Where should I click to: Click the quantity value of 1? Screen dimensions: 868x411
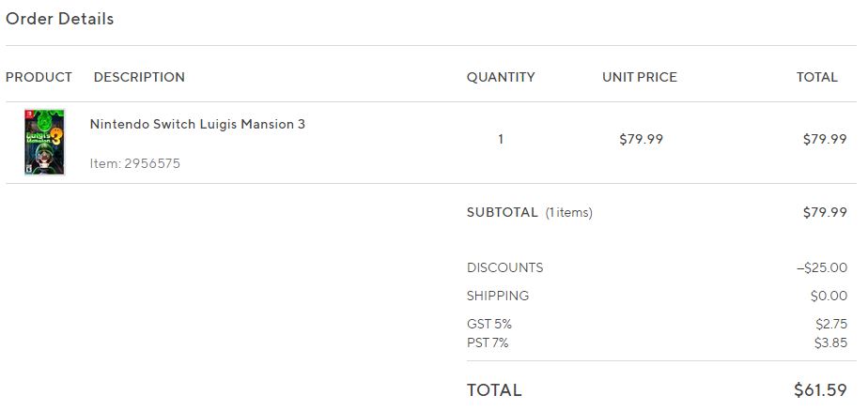[501, 139]
